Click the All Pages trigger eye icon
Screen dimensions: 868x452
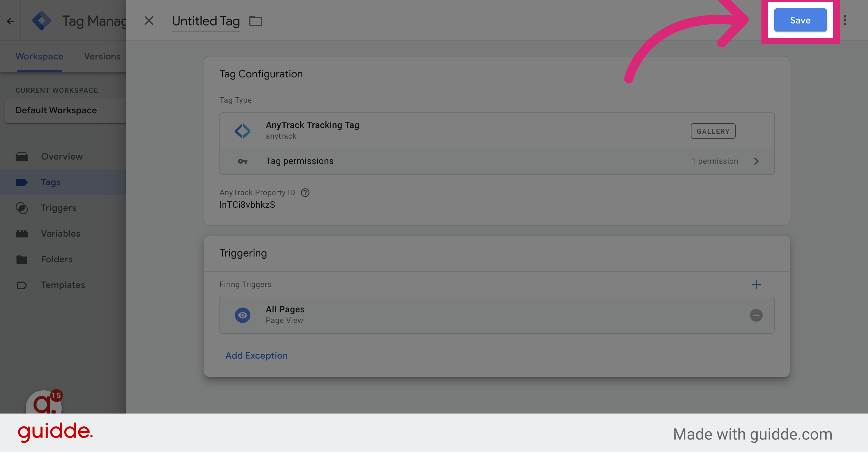click(x=243, y=315)
